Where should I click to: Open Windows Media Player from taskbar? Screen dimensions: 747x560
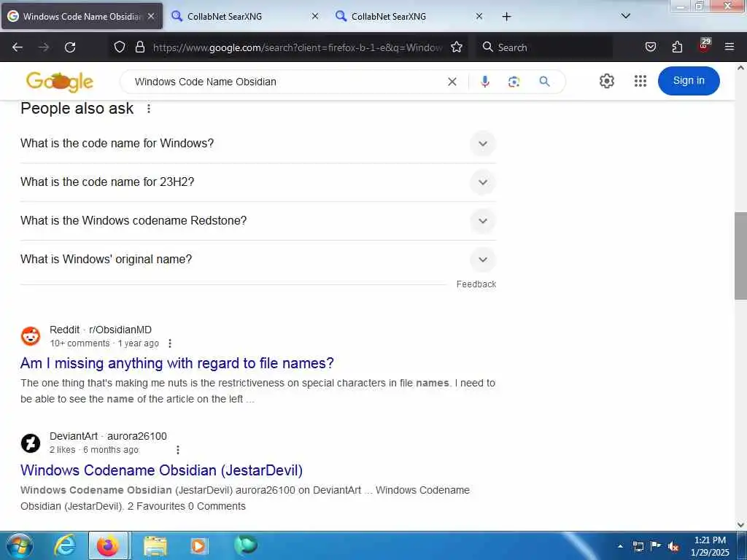click(199, 545)
